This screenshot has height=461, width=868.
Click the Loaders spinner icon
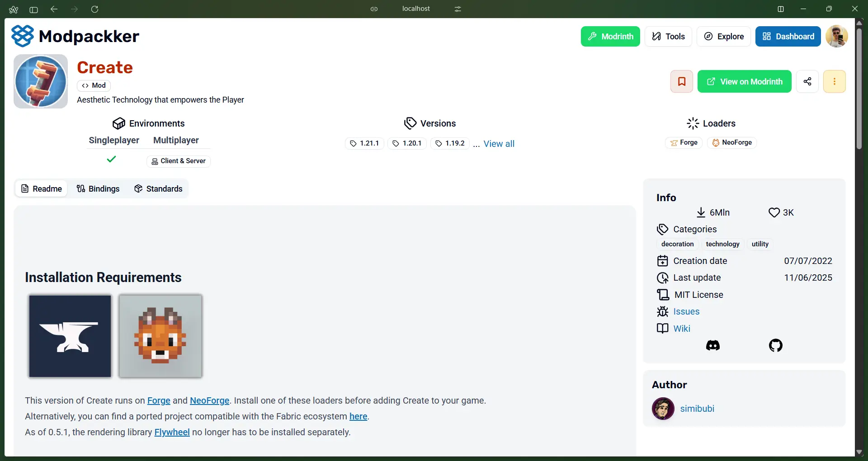pyautogui.click(x=693, y=123)
